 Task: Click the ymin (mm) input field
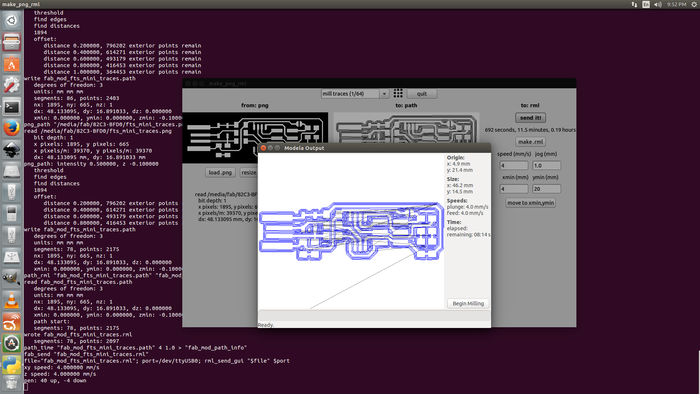(546, 189)
